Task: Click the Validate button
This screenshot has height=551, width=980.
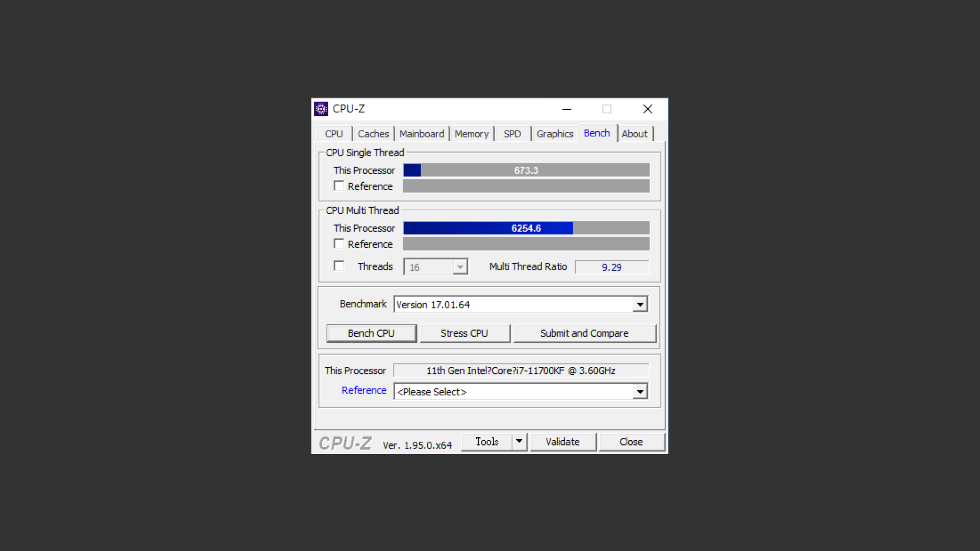Action: (x=562, y=441)
